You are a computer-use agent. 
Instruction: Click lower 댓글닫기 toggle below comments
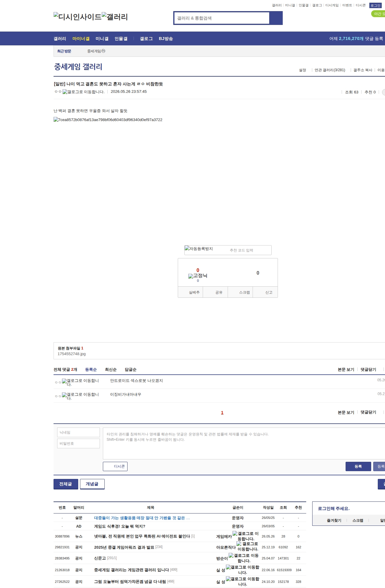click(368, 413)
